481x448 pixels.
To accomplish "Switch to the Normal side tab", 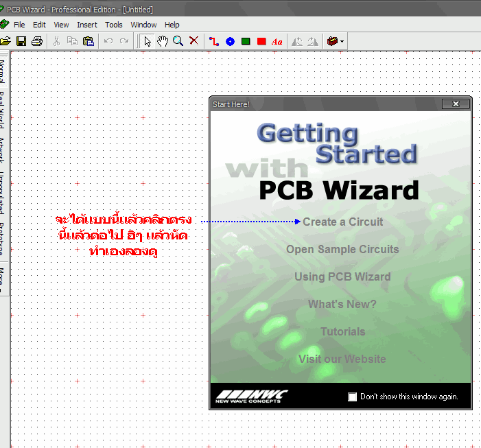I will click(3, 71).
